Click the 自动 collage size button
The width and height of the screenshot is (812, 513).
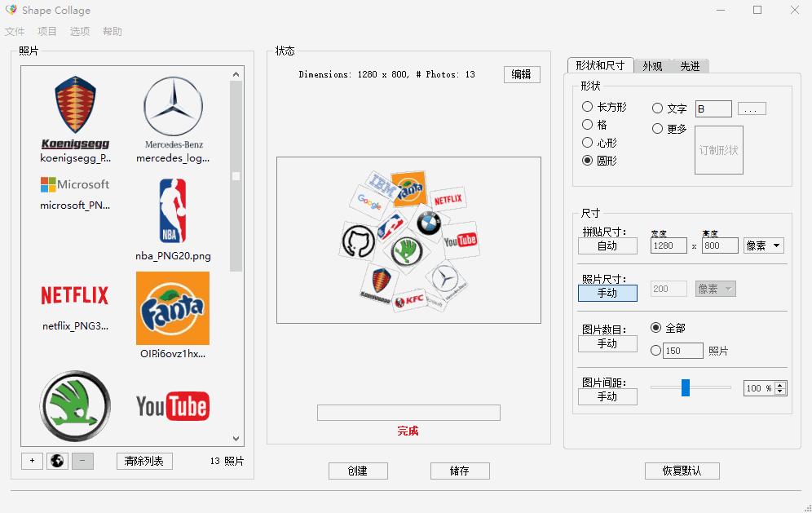pos(607,245)
